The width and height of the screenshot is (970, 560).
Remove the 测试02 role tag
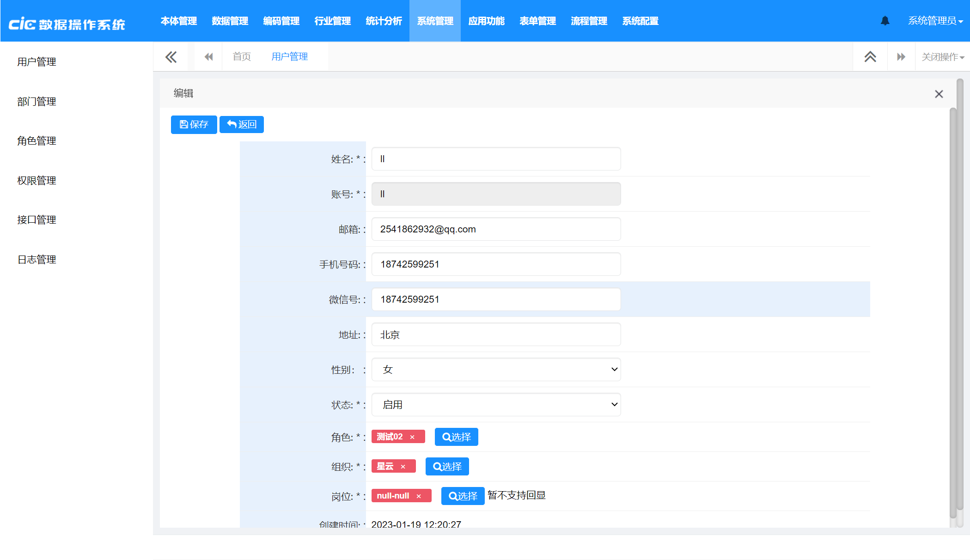pos(412,437)
